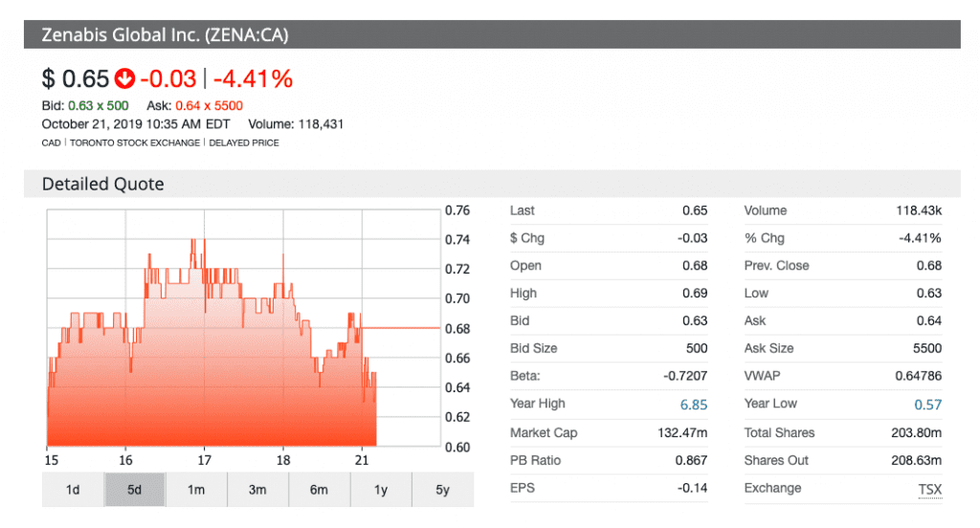Switch chart to 3m range

(258, 489)
